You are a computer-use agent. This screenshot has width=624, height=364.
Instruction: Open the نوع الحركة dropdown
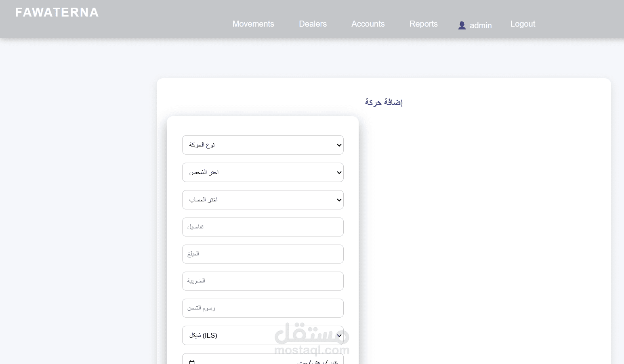click(x=263, y=145)
